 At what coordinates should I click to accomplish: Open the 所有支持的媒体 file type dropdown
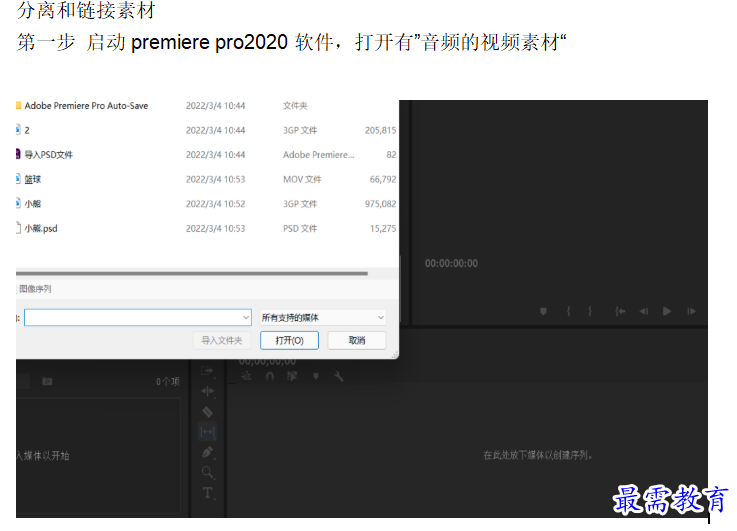pos(323,318)
